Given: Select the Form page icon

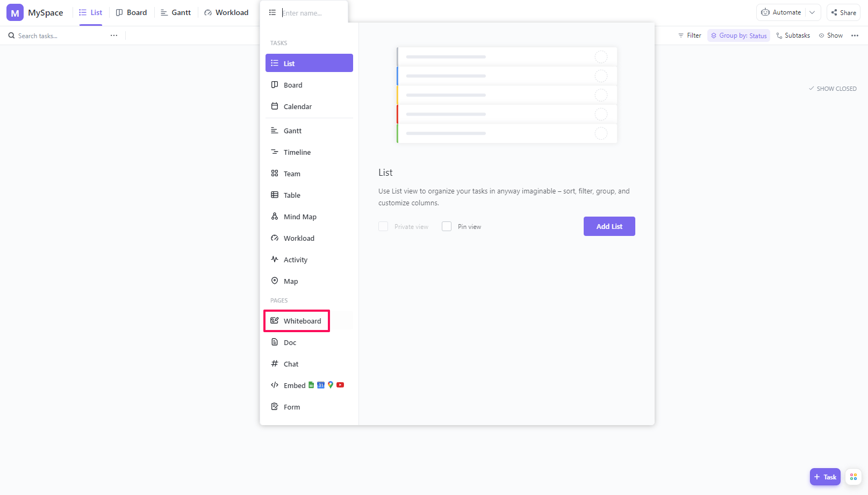Looking at the screenshot, I should [x=275, y=407].
